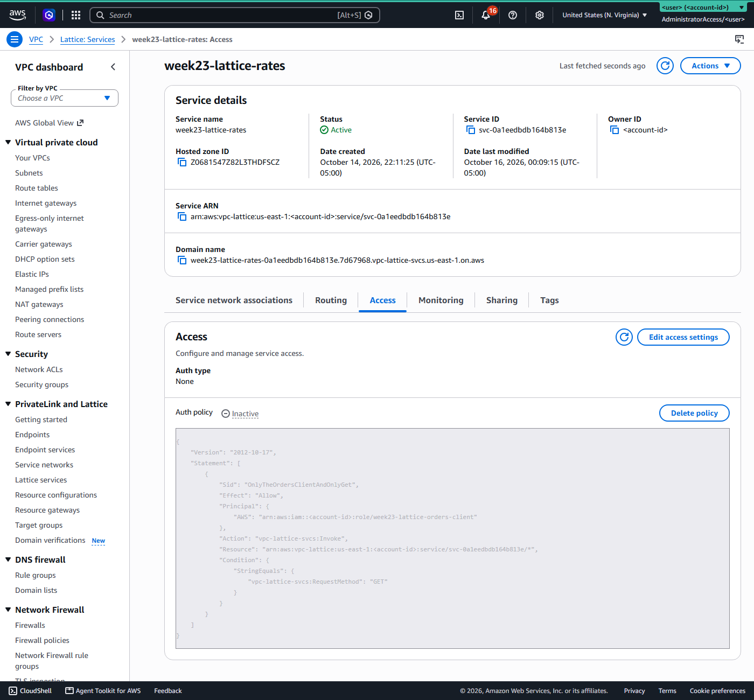Switch to the Routing tab
Viewport: 754px width, 700px height.
click(331, 300)
